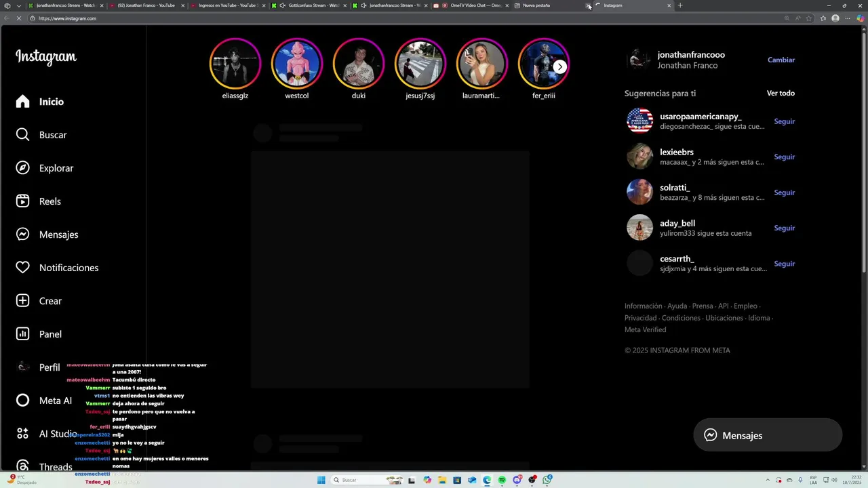Open jonathanfrancooo profile link
Image resolution: width=868 pixels, height=488 pixels.
(x=691, y=55)
